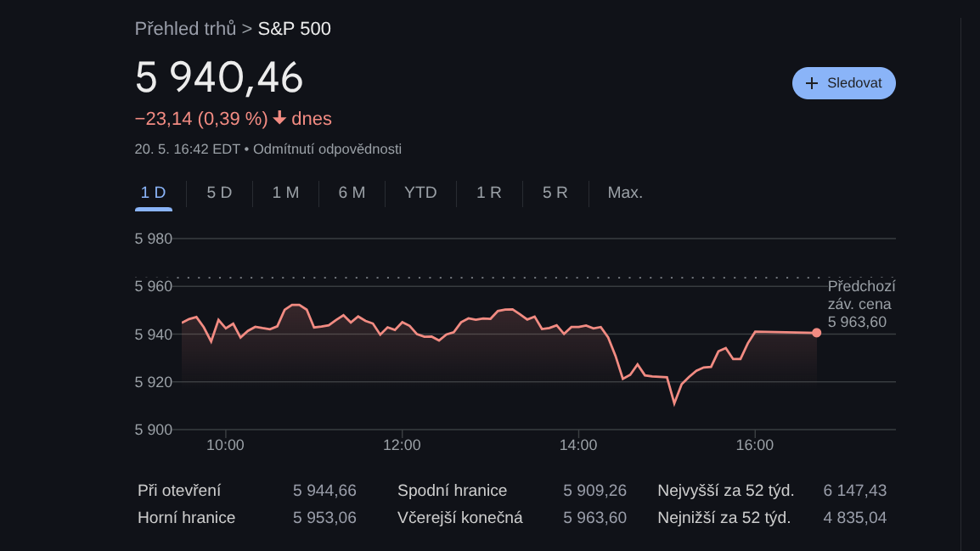This screenshot has width=980, height=551.
Task: Click the Spodní hranice label
Action: pos(452,491)
